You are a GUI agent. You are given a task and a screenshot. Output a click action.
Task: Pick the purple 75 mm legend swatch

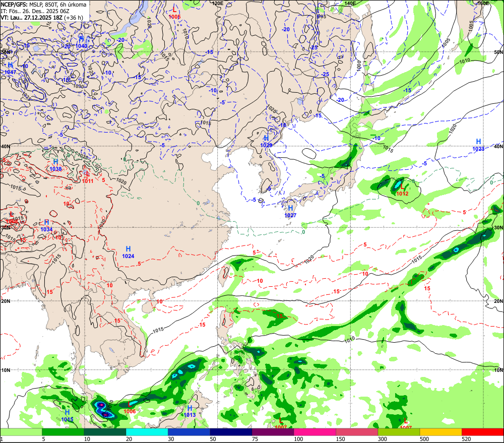[273, 432]
